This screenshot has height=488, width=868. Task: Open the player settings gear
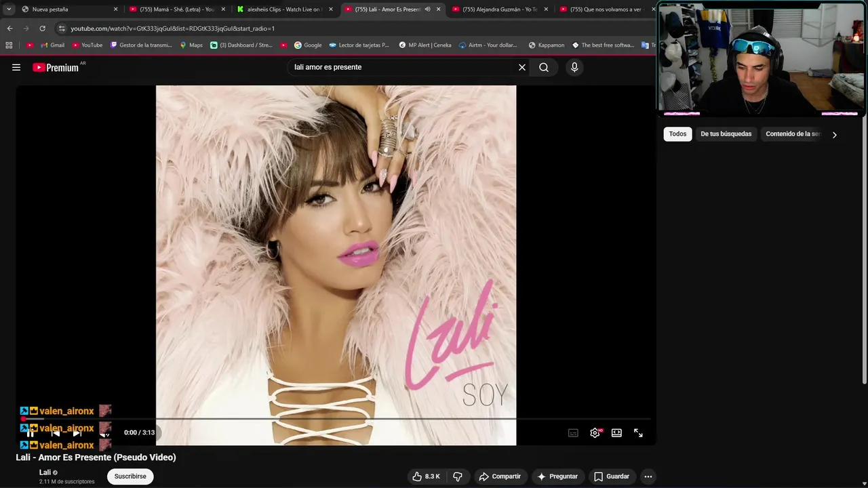595,433
